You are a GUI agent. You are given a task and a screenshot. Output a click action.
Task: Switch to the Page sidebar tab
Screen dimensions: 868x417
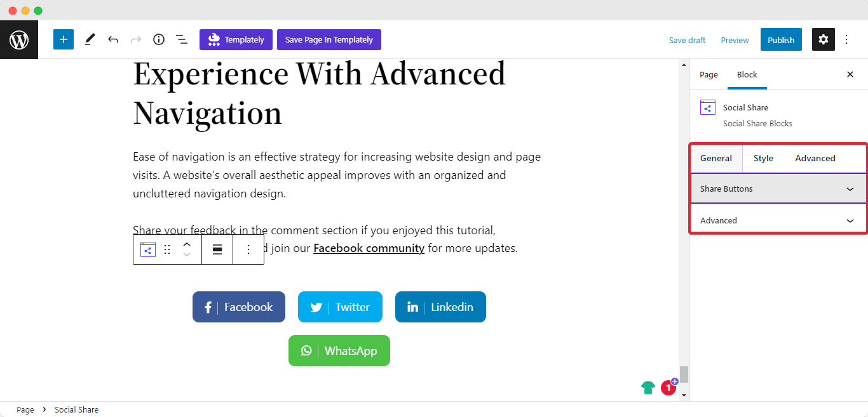[709, 75]
